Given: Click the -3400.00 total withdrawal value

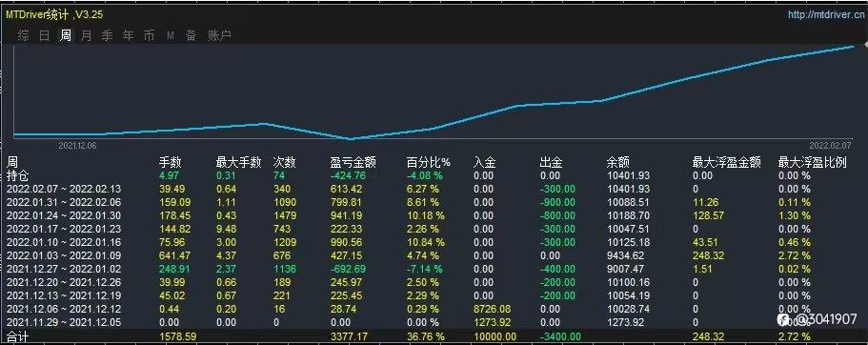Looking at the screenshot, I should coord(561,336).
